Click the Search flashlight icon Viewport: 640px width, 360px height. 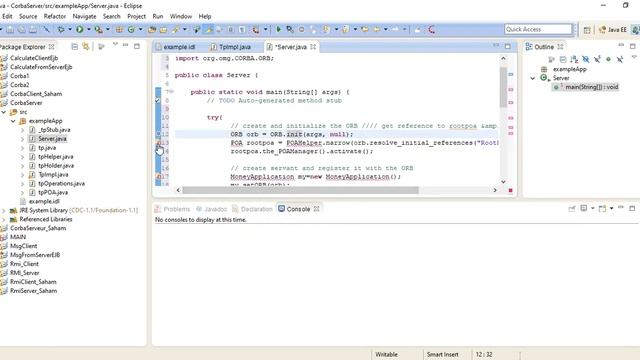176,29
